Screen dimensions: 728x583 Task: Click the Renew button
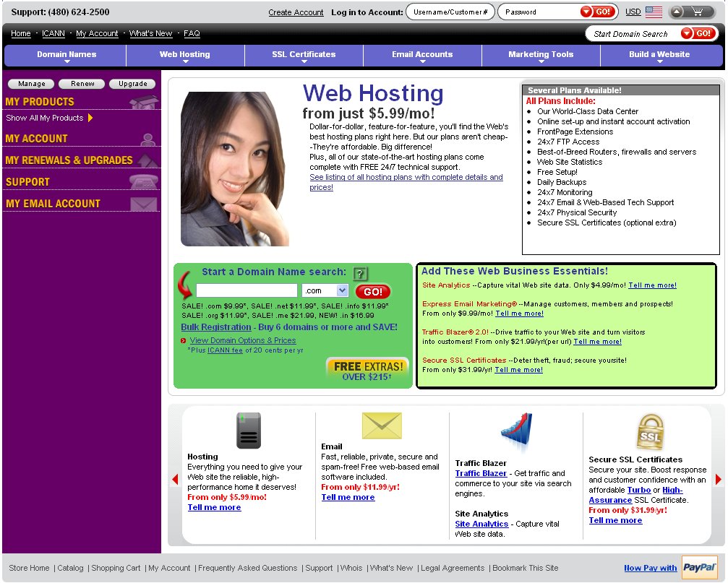pos(82,84)
